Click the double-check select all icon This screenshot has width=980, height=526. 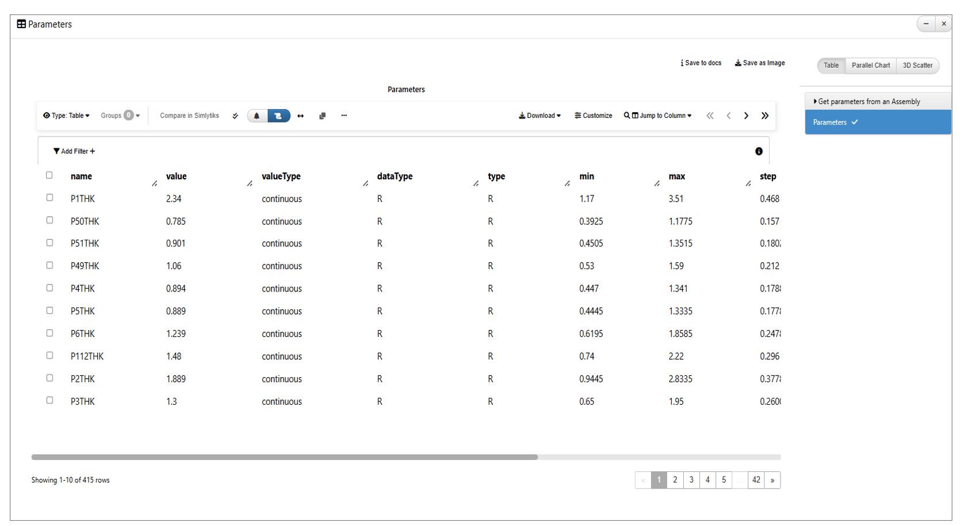[235, 116]
